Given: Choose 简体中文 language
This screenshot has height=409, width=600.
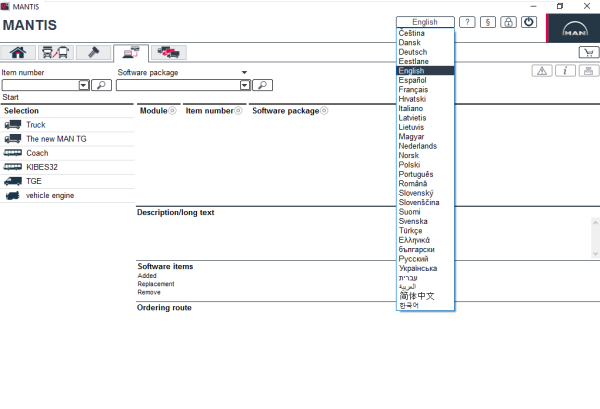Looking at the screenshot, I should (x=425, y=296).
